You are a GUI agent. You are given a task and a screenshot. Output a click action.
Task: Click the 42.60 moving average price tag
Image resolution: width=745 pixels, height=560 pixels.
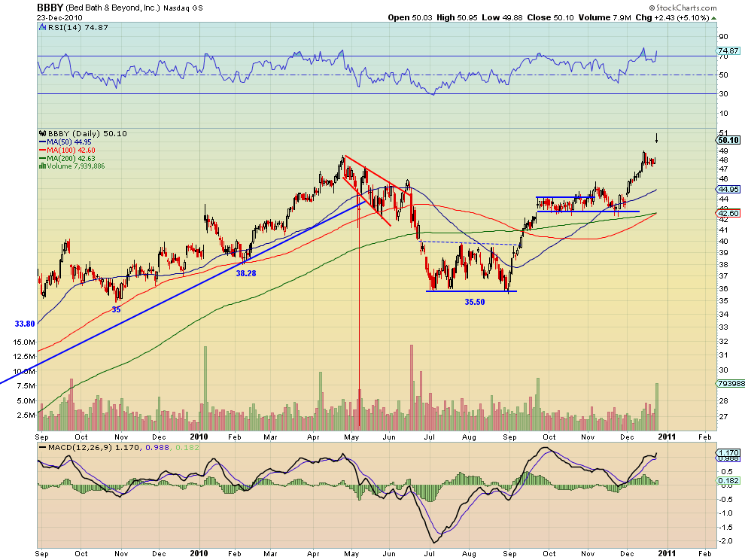click(x=728, y=214)
